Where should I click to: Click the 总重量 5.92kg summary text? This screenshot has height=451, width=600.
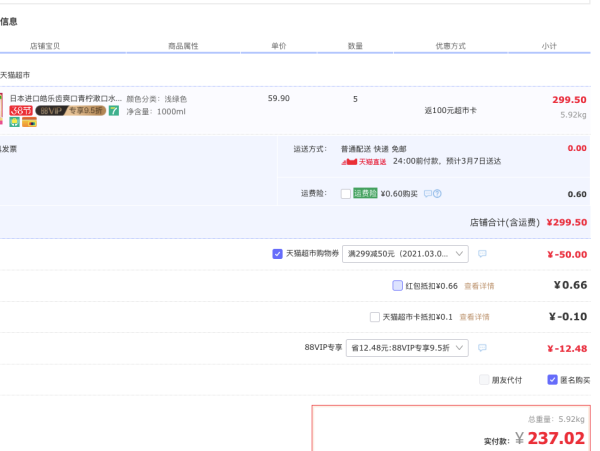(556, 419)
